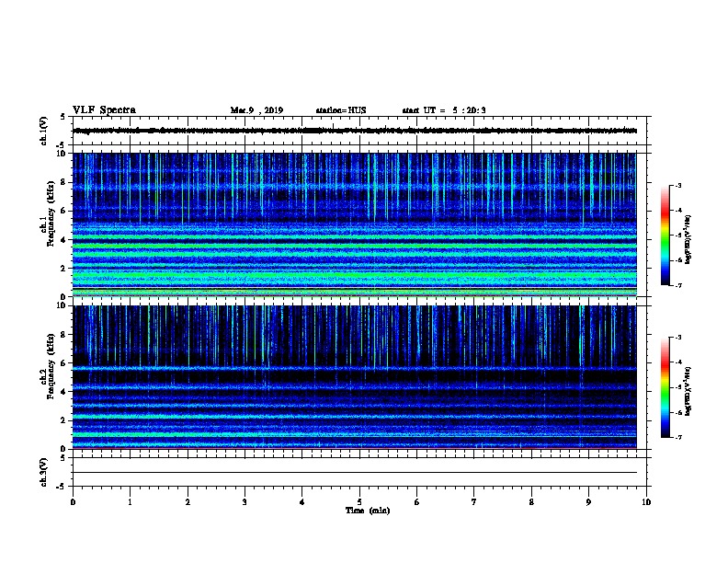Viewport: 728px width, 563px height.
Task: Click the flat ch.3 voltage line
Action: pos(355,473)
